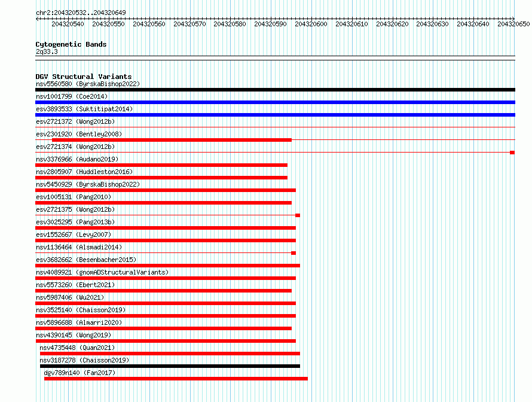Viewport: 532px width, 402px height.
Task: Click the DGV Structural Variants track title
Action: tap(84, 77)
